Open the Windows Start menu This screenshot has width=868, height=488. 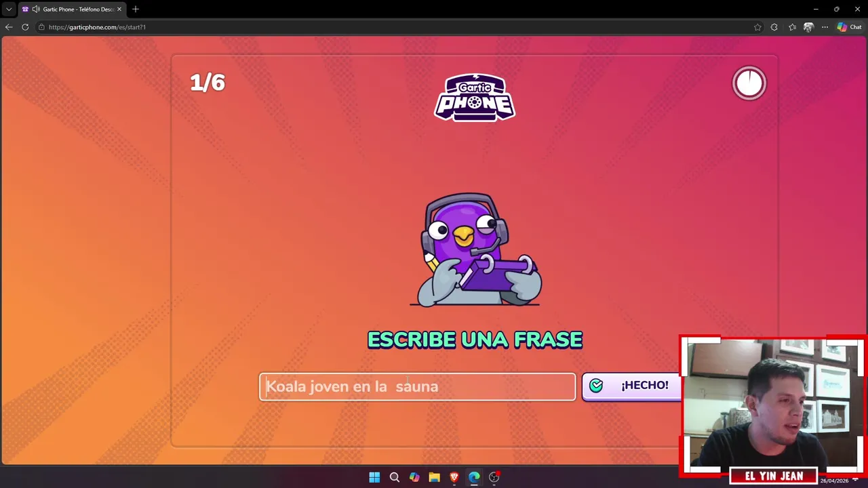click(374, 477)
